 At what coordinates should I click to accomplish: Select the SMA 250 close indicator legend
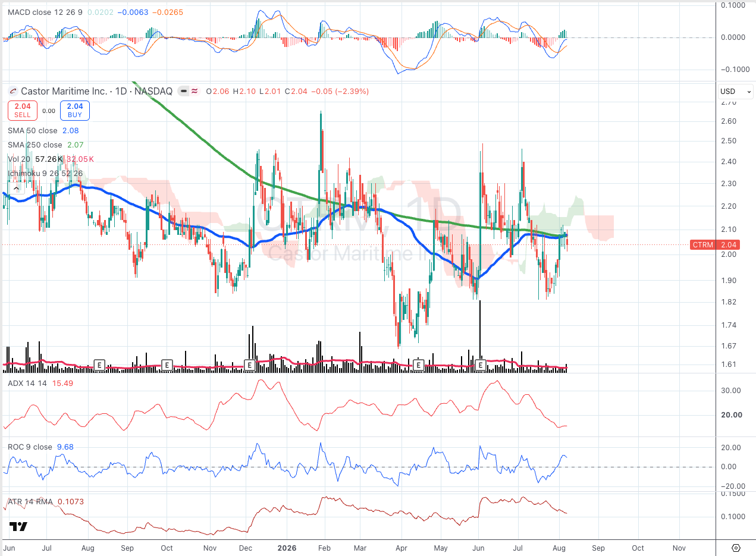coord(46,145)
